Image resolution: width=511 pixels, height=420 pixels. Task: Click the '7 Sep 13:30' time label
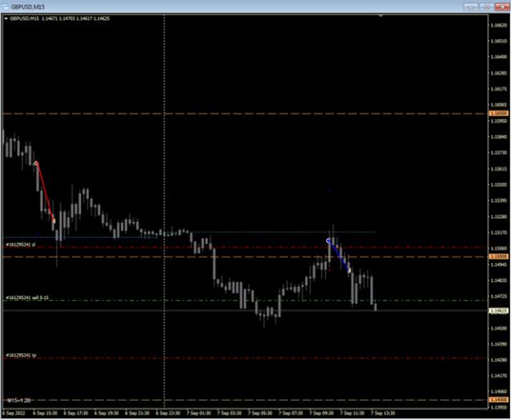pyautogui.click(x=383, y=413)
